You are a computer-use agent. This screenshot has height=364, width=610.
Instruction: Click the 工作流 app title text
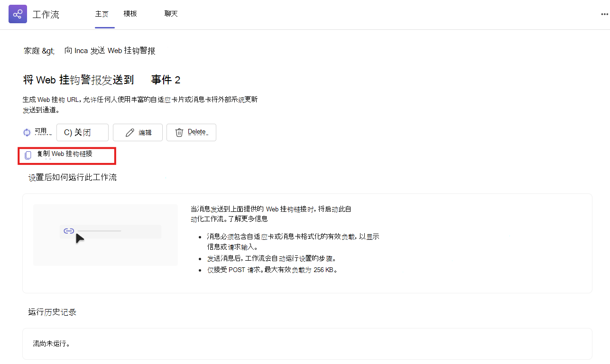[x=46, y=14]
